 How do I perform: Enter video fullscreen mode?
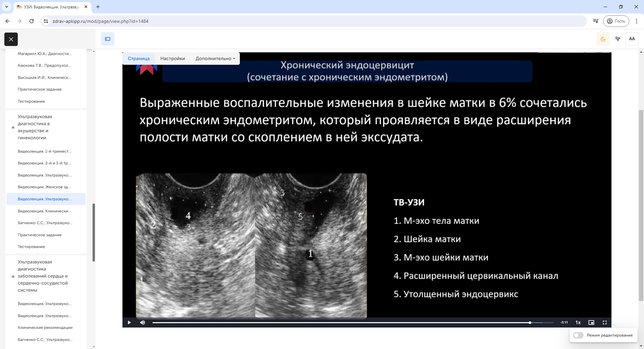coord(604,322)
